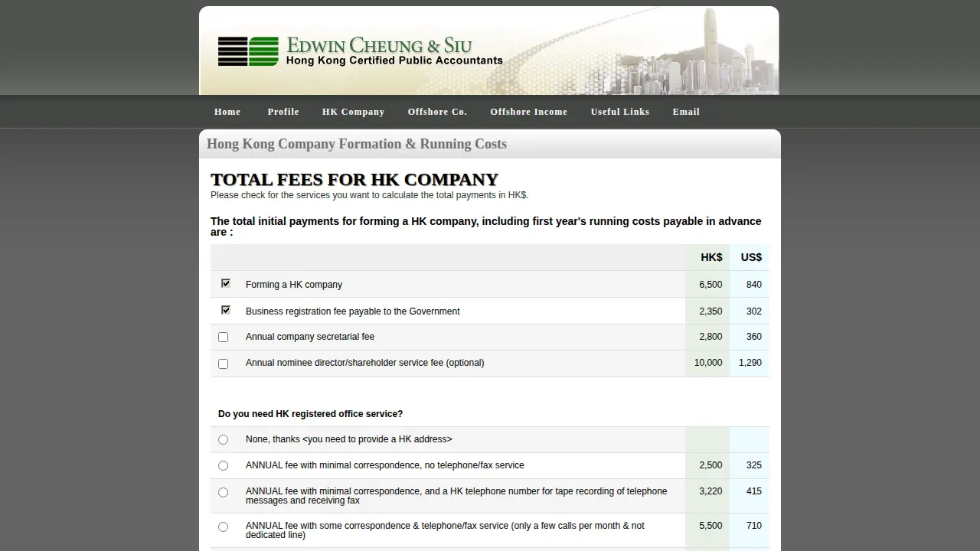The width and height of the screenshot is (980, 551).
Task: Visit the Useful Links page
Action: tap(620, 112)
